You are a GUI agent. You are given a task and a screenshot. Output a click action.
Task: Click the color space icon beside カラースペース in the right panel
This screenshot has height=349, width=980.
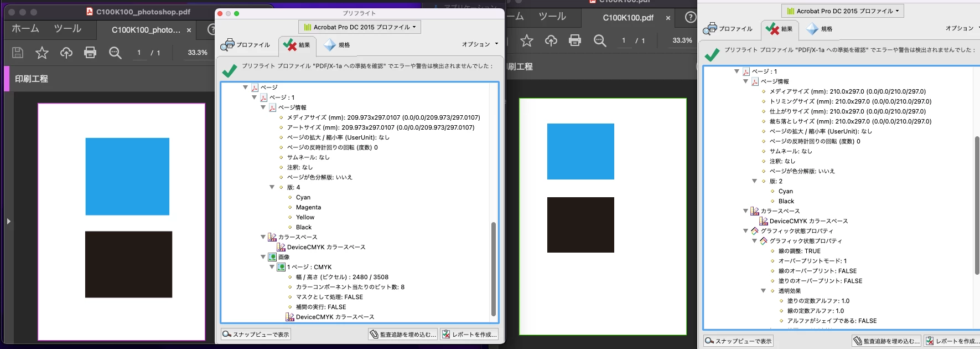click(x=755, y=211)
